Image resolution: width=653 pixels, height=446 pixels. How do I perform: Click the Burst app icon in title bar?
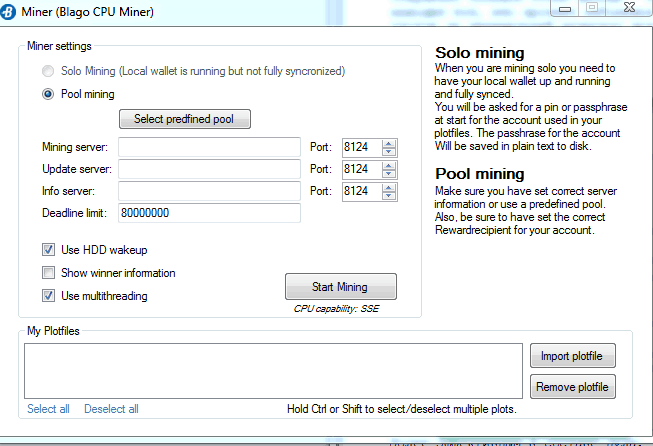[x=7, y=12]
